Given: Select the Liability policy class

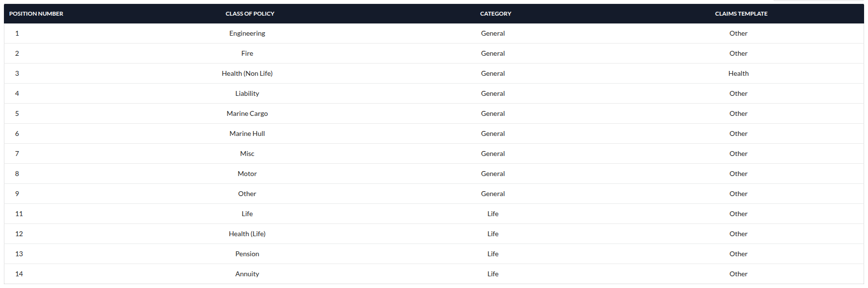Looking at the screenshot, I should coord(247,93).
